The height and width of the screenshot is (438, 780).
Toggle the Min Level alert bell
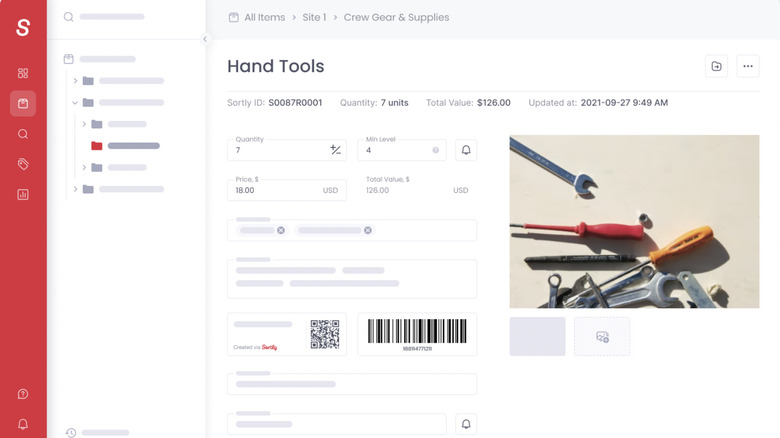[x=465, y=150]
